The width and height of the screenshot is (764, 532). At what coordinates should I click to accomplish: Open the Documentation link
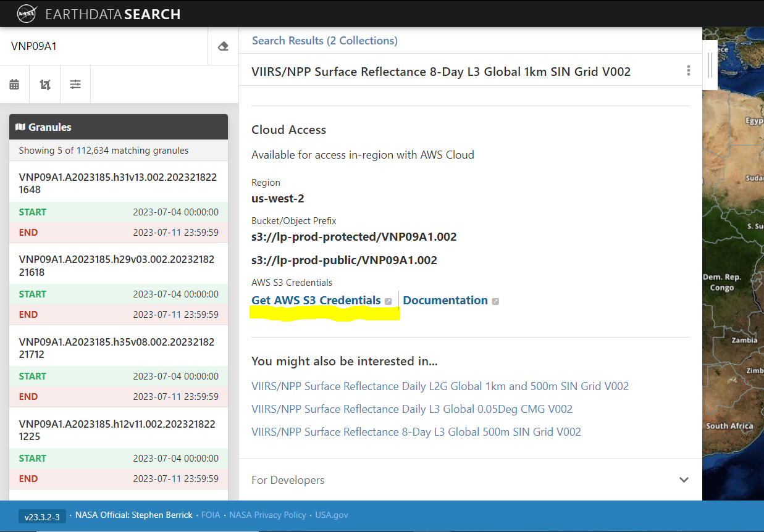point(445,301)
